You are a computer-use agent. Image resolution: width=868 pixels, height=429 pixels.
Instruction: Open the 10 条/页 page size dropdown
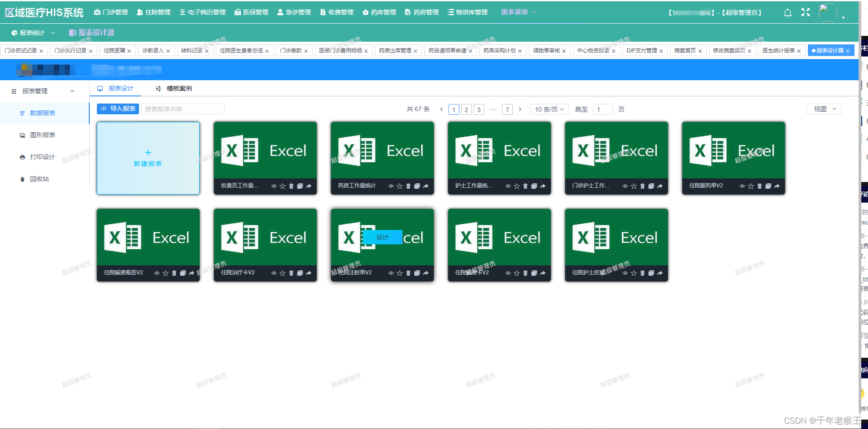click(x=550, y=109)
